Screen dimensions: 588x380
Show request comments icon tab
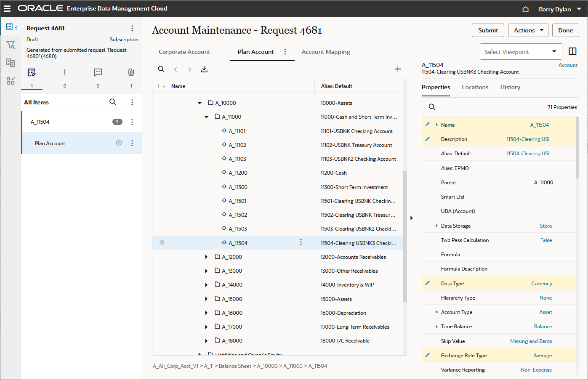coord(98,72)
